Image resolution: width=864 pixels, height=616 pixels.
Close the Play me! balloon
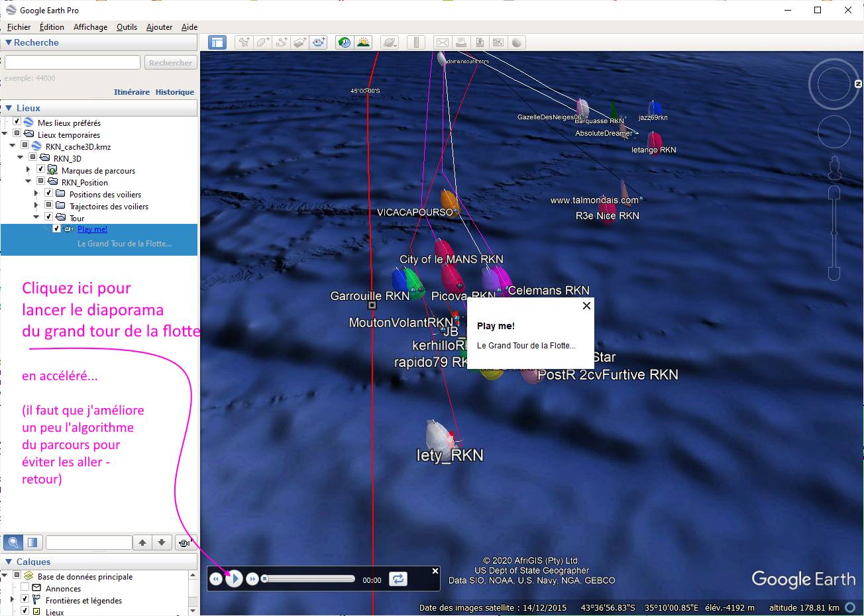click(586, 306)
